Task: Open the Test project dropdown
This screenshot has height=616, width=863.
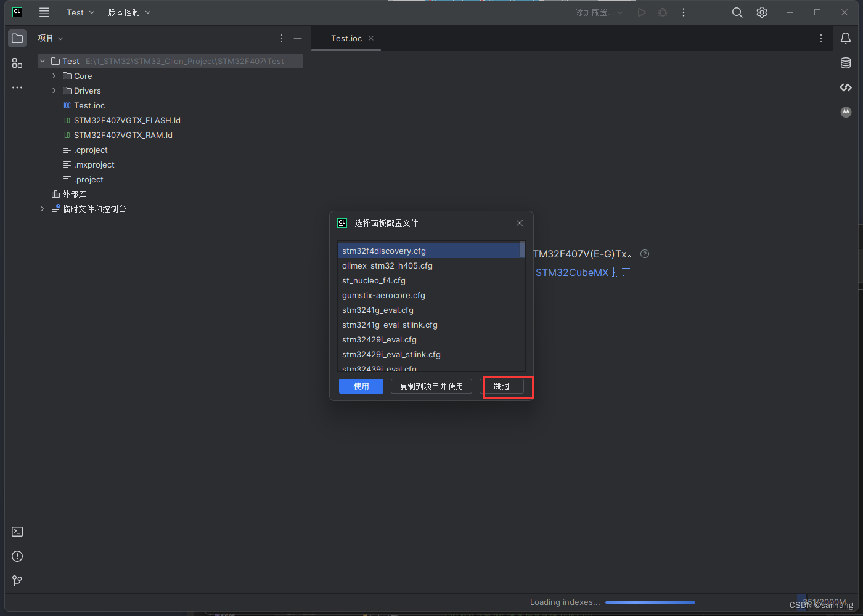Action: click(x=81, y=12)
